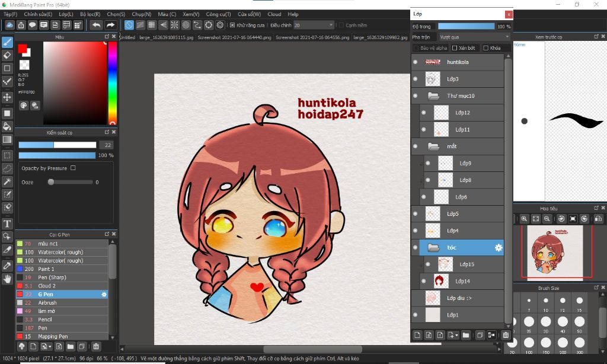The image size is (607, 364).
Task: Hide the Lớp3 layer
Action: (416, 79)
